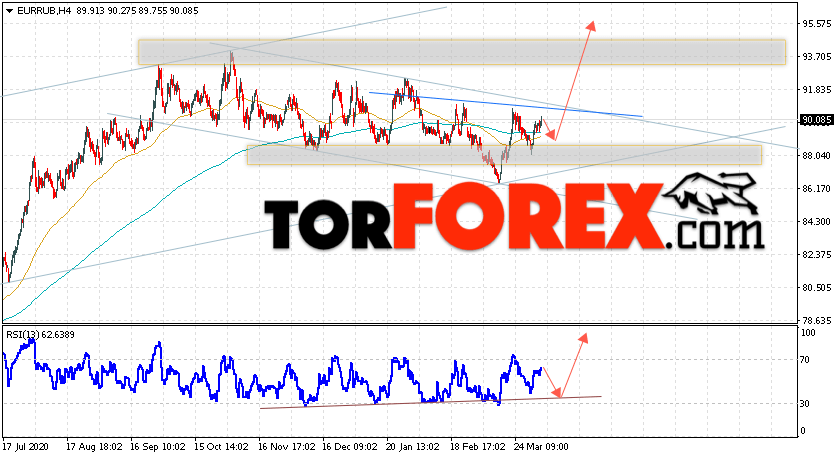Select the lower gray support zone rectangle

(504, 155)
